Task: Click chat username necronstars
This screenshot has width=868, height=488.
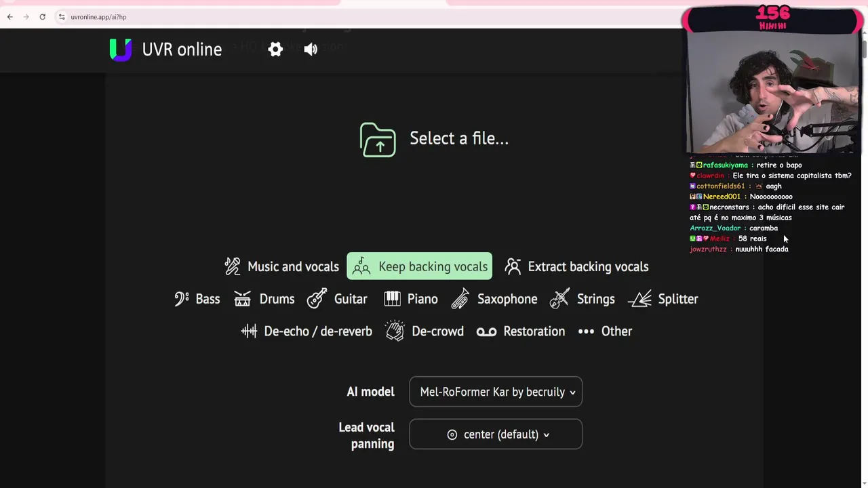Action: (x=729, y=207)
